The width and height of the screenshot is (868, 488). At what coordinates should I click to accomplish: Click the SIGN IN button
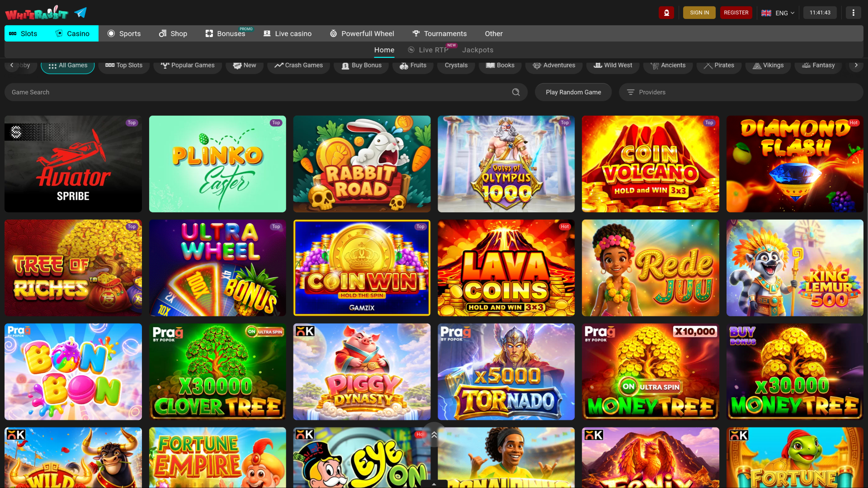point(699,13)
